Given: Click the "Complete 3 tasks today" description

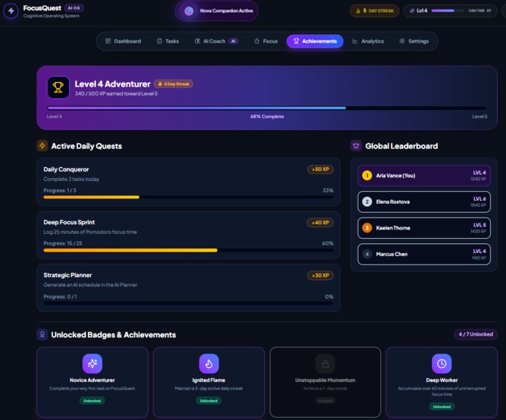Looking at the screenshot, I should pos(71,179).
